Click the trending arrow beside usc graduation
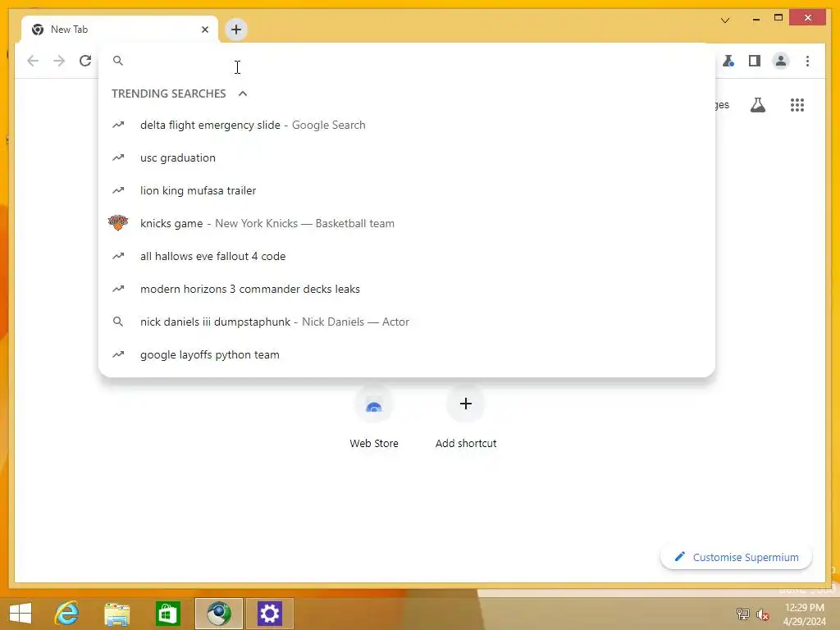This screenshot has height=630, width=840. pyautogui.click(x=118, y=157)
